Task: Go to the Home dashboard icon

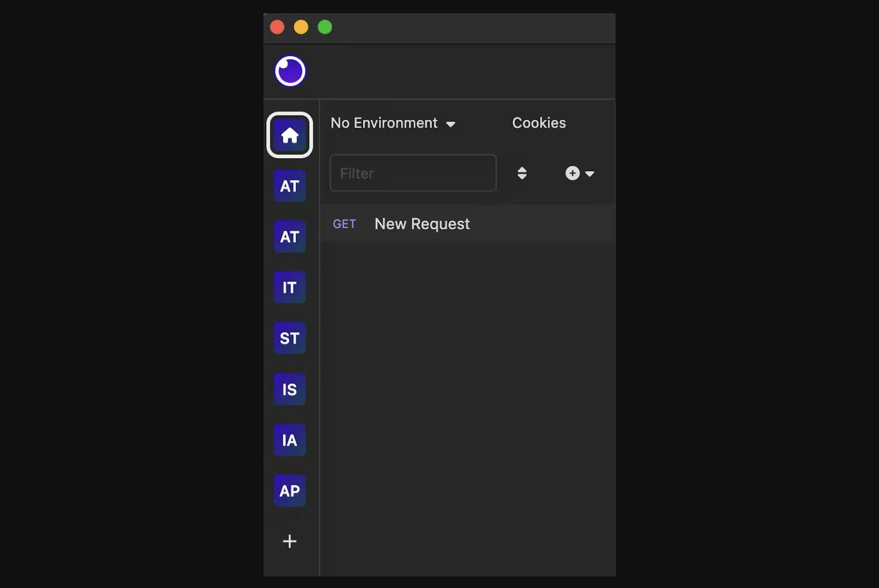Action: (x=290, y=135)
